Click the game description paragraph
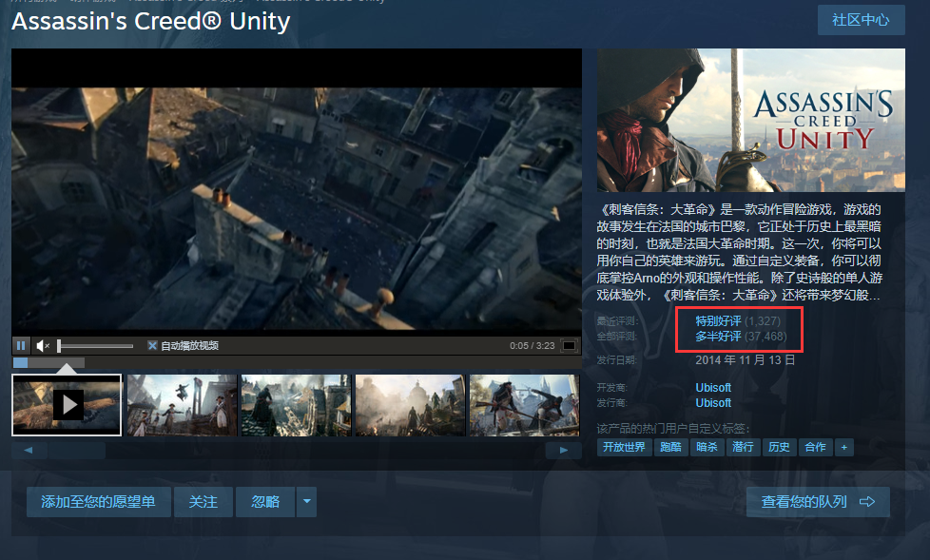930x560 pixels. point(740,252)
